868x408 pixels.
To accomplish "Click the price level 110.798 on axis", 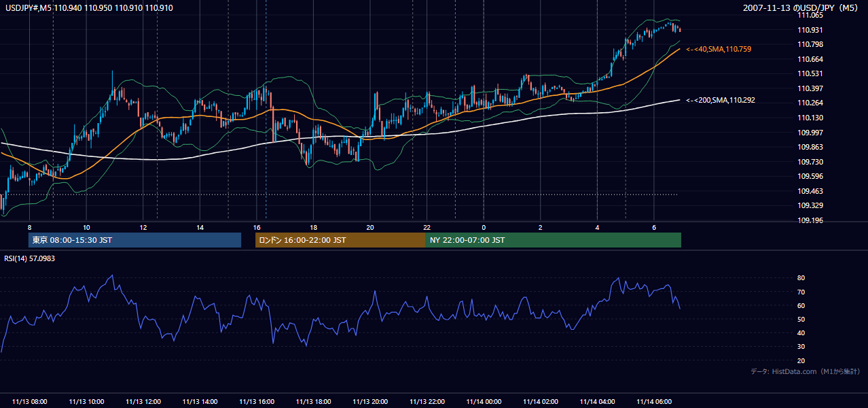I will pos(810,44).
